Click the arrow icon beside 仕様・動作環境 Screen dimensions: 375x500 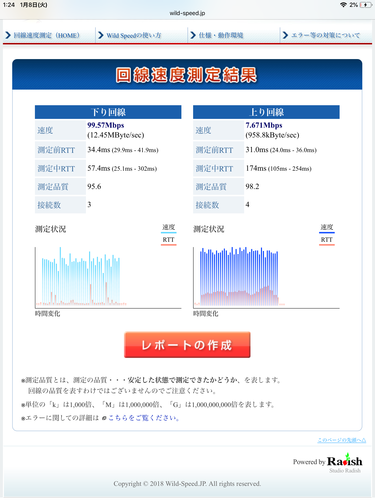pyautogui.click(x=193, y=35)
